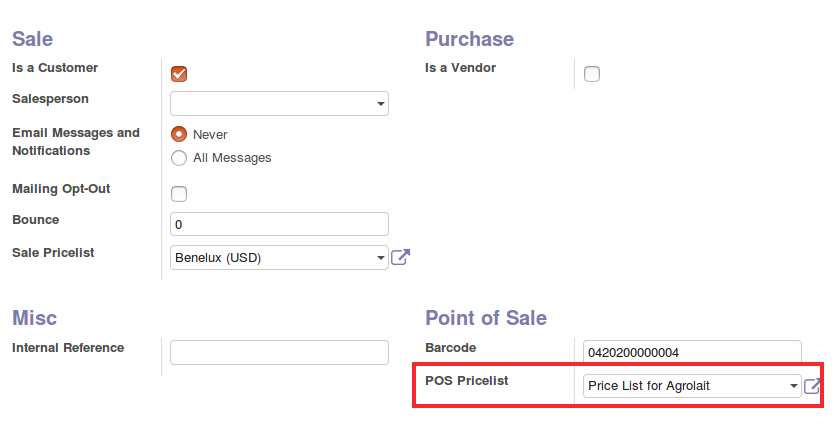Click the Sale Pricelist label text
834x431 pixels.
pos(53,253)
